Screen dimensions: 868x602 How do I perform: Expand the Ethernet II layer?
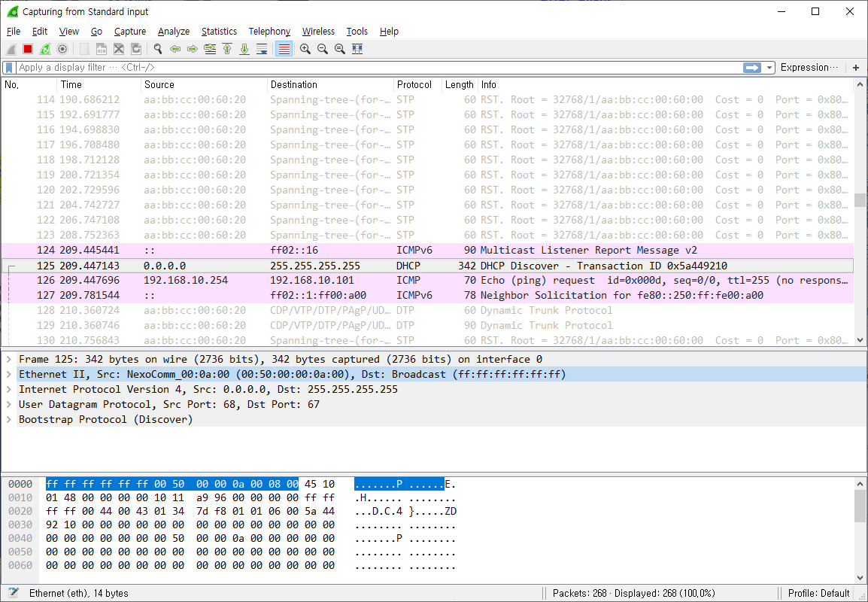click(x=9, y=375)
